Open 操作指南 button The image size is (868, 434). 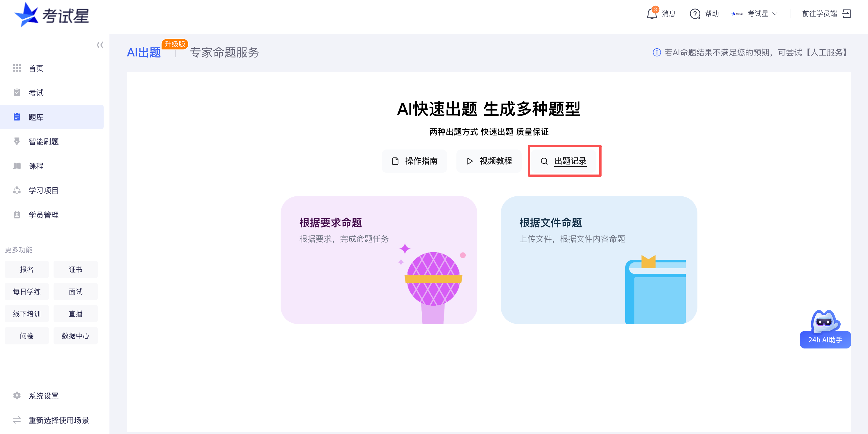click(x=414, y=161)
